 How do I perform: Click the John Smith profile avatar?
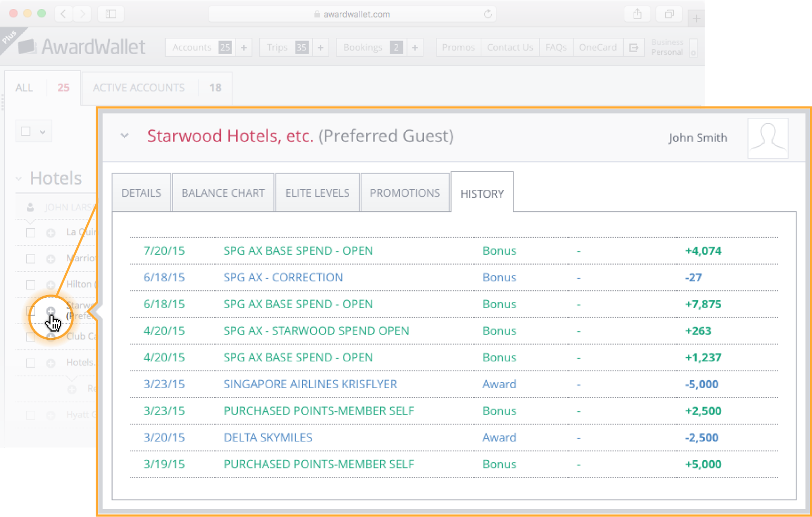click(768, 138)
